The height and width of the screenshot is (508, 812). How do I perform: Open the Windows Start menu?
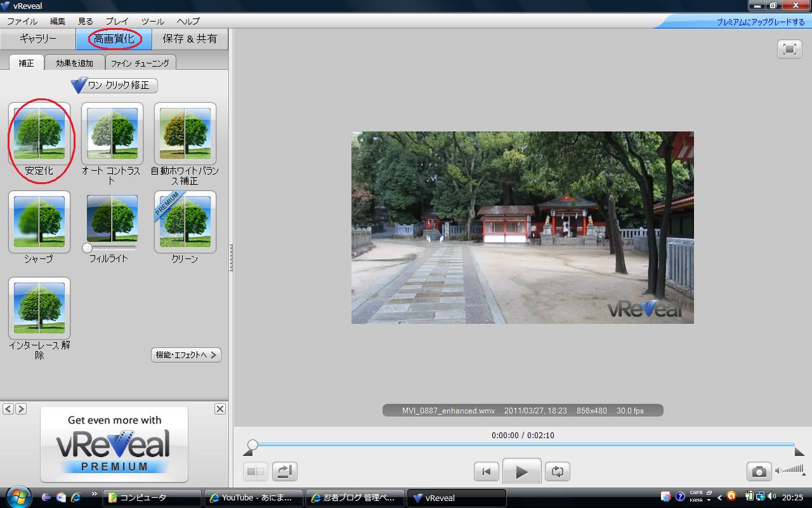17,497
